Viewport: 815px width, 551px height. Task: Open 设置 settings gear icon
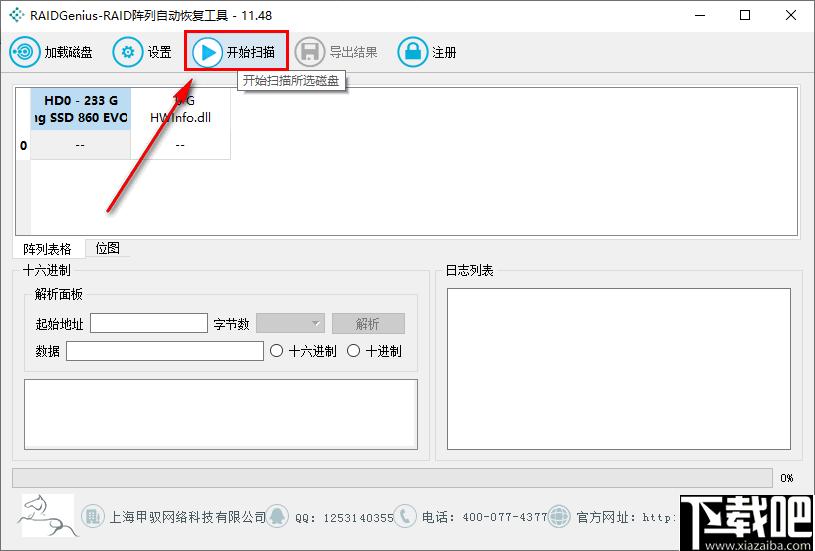tap(127, 52)
